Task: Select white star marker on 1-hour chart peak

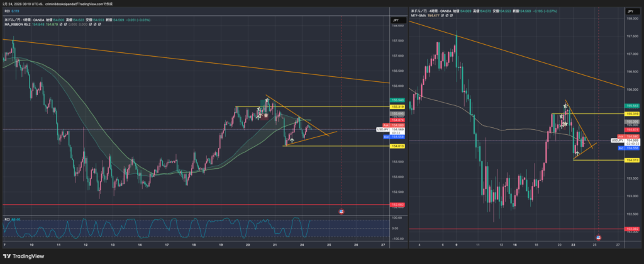Action: (x=266, y=101)
